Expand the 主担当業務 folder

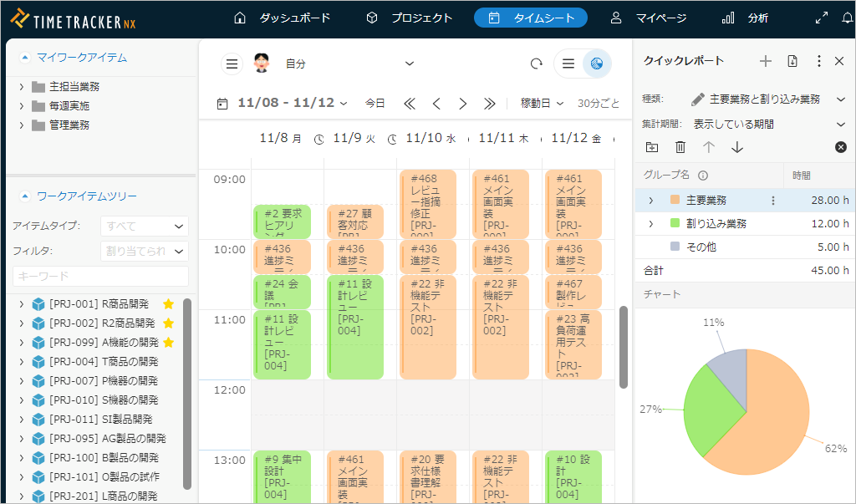(22, 86)
